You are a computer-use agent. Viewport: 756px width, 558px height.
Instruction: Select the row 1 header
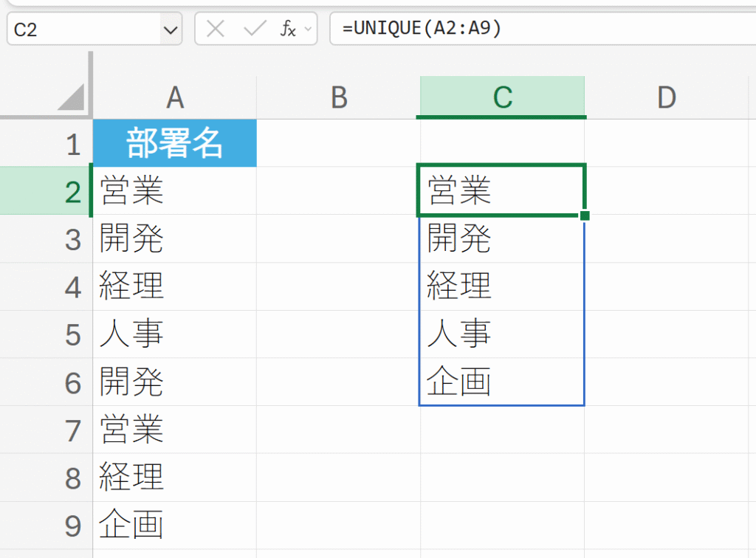(x=72, y=144)
